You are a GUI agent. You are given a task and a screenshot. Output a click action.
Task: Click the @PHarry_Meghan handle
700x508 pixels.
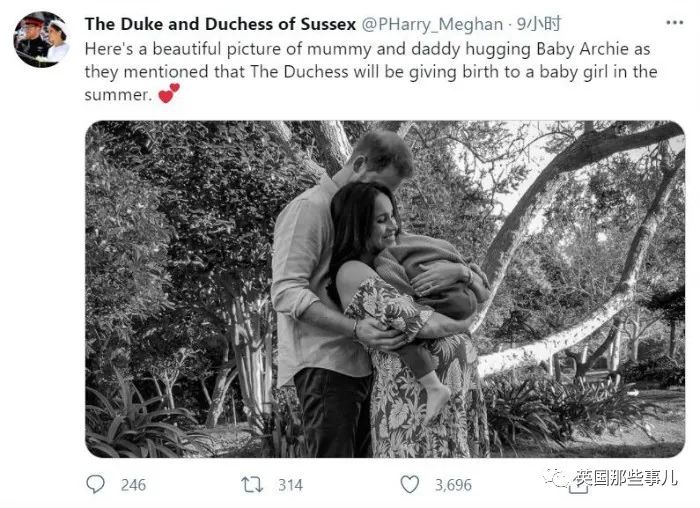[432, 25]
